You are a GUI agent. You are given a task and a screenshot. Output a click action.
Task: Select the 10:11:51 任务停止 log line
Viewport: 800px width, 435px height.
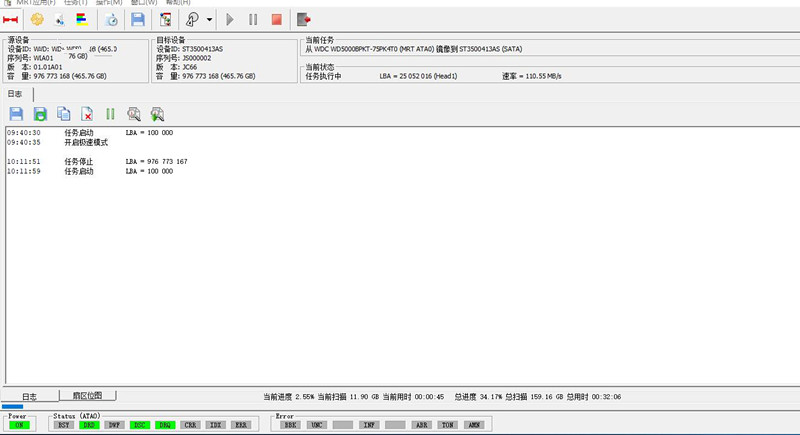pyautogui.click(x=97, y=162)
